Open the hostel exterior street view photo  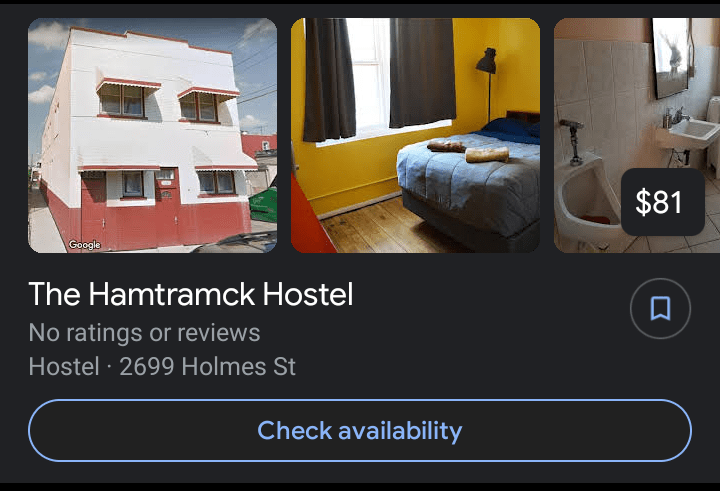(x=152, y=135)
